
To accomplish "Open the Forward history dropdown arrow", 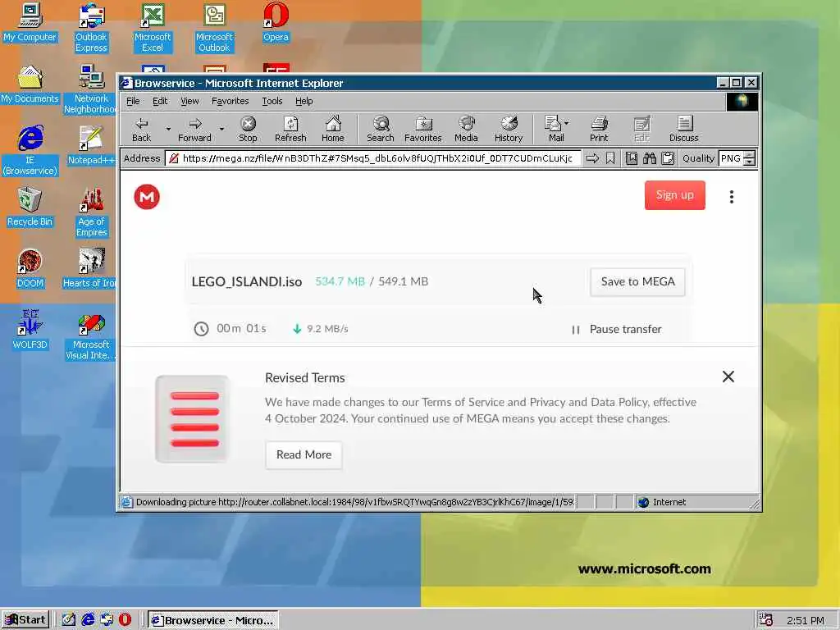I will (221, 129).
